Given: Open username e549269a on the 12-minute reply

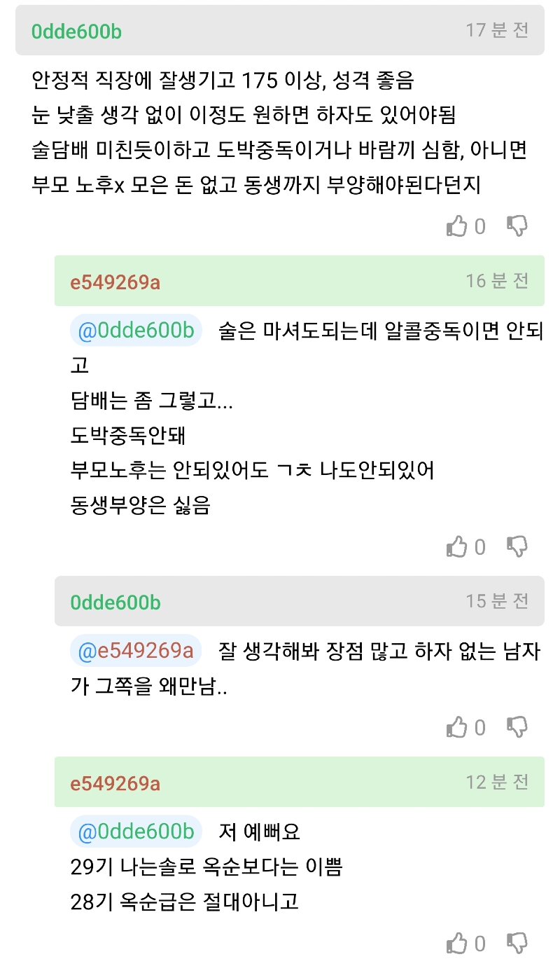Looking at the screenshot, I should tap(115, 782).
